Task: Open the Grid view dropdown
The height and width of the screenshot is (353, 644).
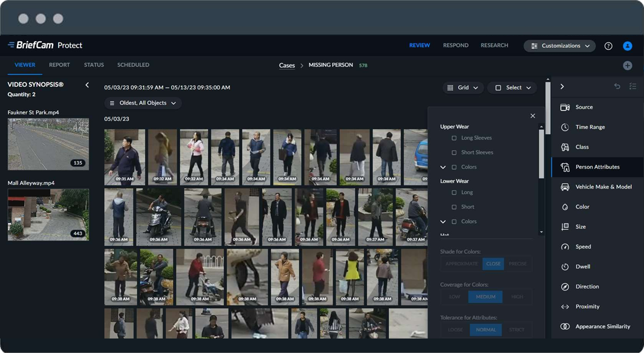Action: [x=463, y=88]
